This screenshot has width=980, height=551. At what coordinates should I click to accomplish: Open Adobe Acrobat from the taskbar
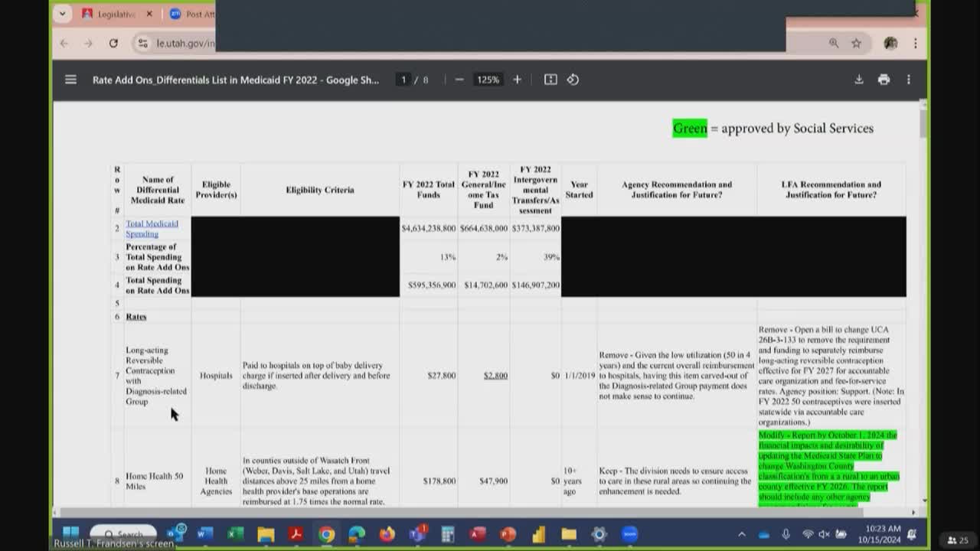pyautogui.click(x=296, y=534)
